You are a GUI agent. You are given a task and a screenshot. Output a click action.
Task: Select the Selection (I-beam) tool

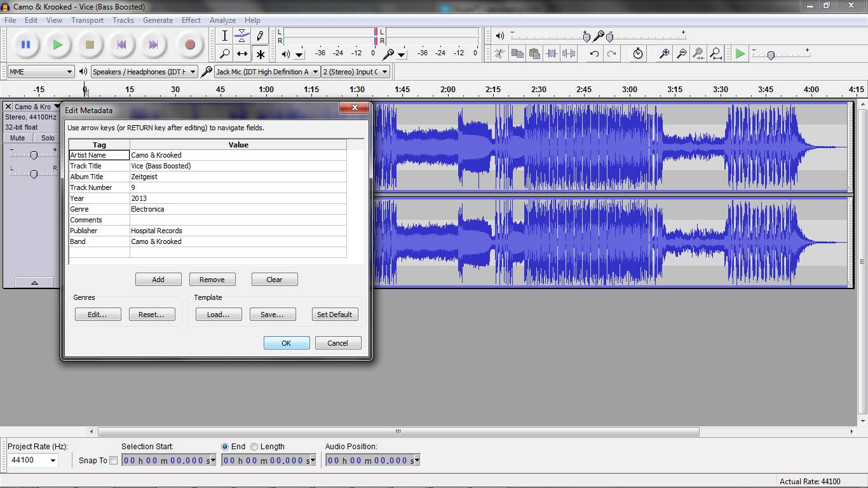pyautogui.click(x=224, y=36)
